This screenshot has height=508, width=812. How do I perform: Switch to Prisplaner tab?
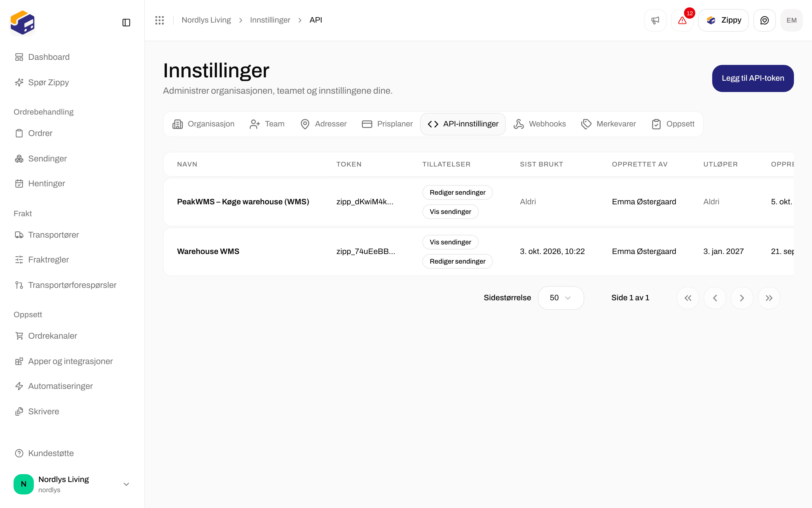pos(387,124)
